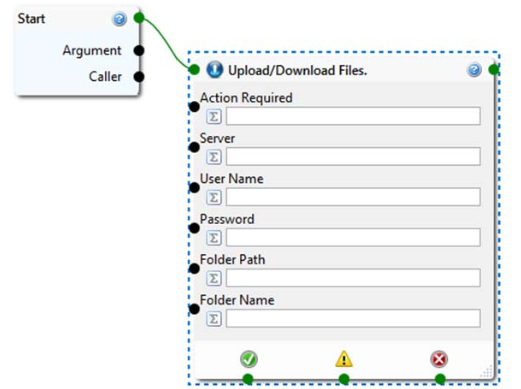Click the blue info icon beside Upload/Download Files
521x389 pixels.
[215, 70]
